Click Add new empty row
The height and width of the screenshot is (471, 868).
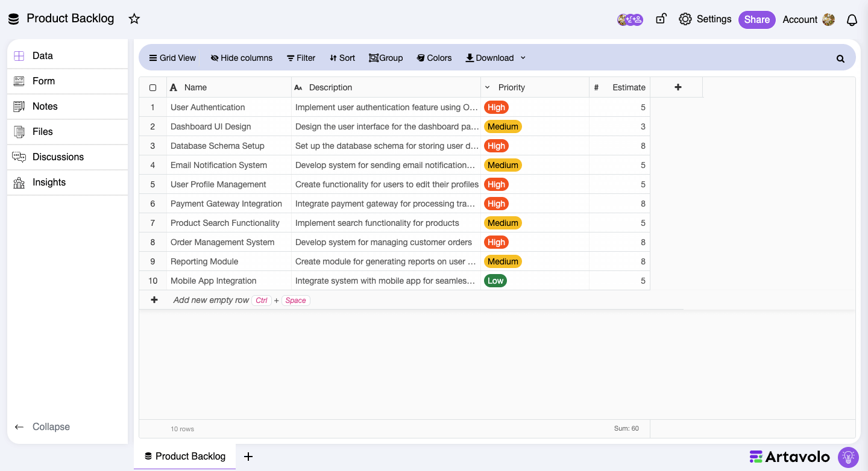pyautogui.click(x=210, y=300)
